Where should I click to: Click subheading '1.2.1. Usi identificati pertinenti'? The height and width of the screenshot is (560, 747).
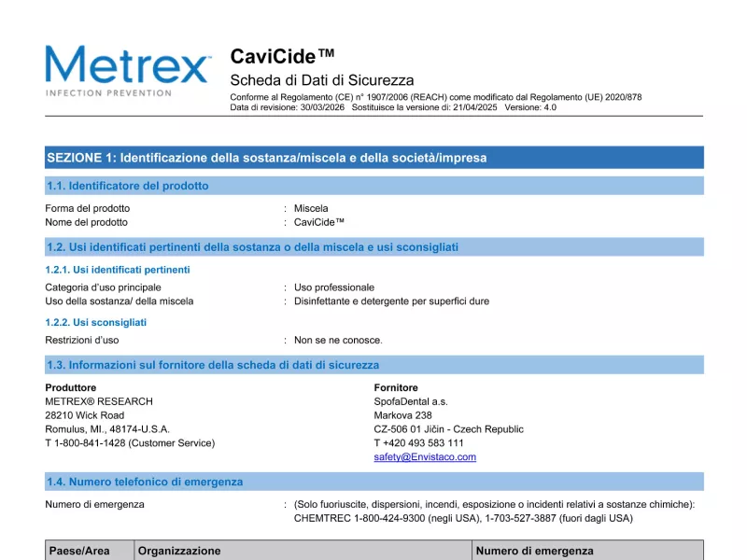[118, 270]
